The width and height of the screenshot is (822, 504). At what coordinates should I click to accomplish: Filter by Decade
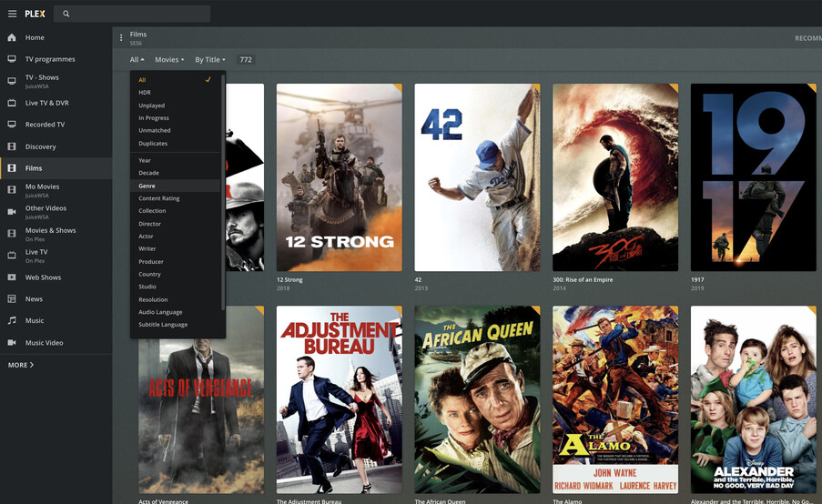[175, 173]
